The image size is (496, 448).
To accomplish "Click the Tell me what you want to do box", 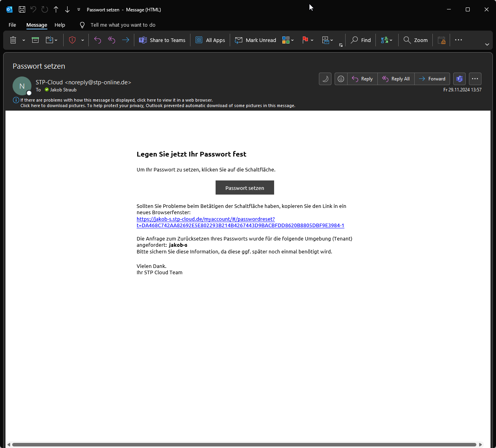I will point(123,25).
